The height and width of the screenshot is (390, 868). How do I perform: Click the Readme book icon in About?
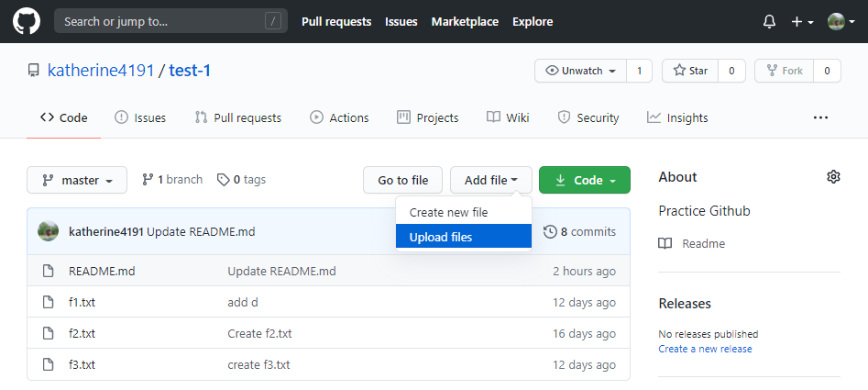coord(665,243)
